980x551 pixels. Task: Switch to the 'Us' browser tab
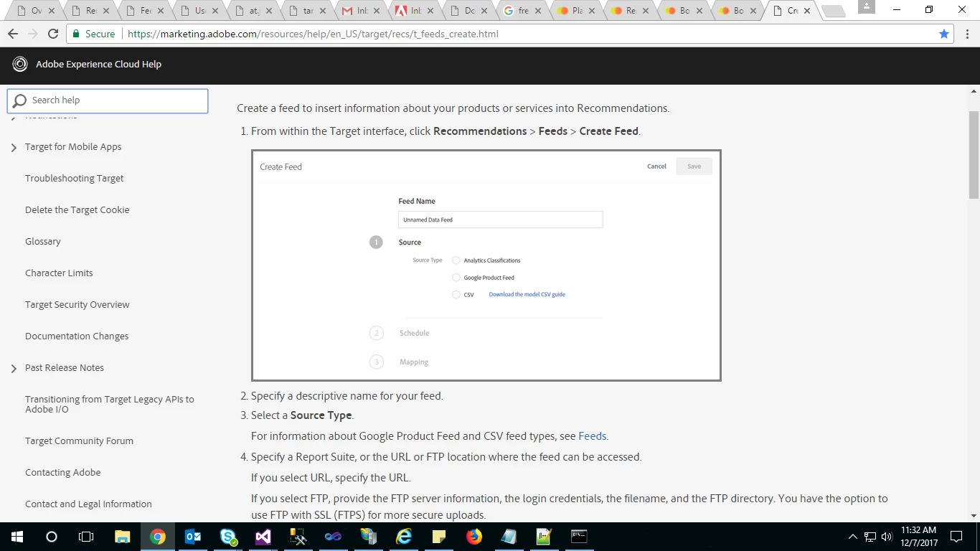pyautogui.click(x=199, y=11)
